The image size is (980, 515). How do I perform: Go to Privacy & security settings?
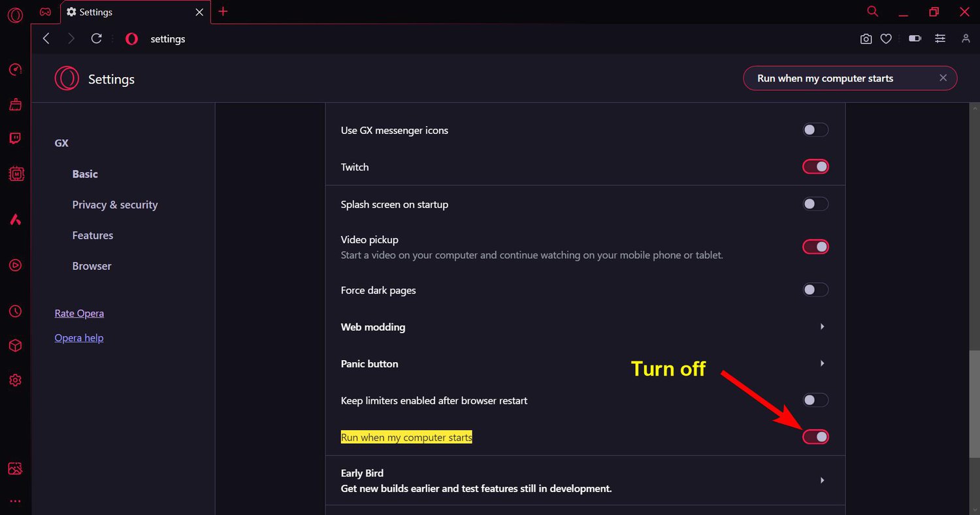(x=115, y=205)
